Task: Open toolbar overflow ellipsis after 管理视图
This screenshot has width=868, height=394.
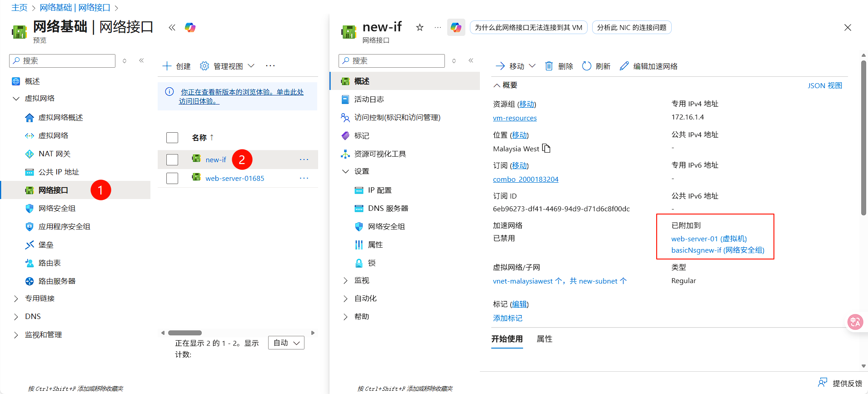Action: click(x=270, y=66)
